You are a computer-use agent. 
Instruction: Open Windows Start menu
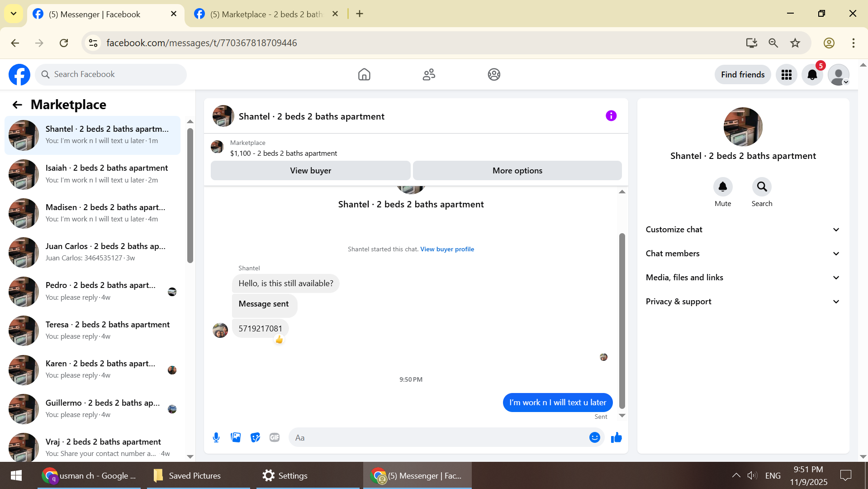(x=16, y=475)
